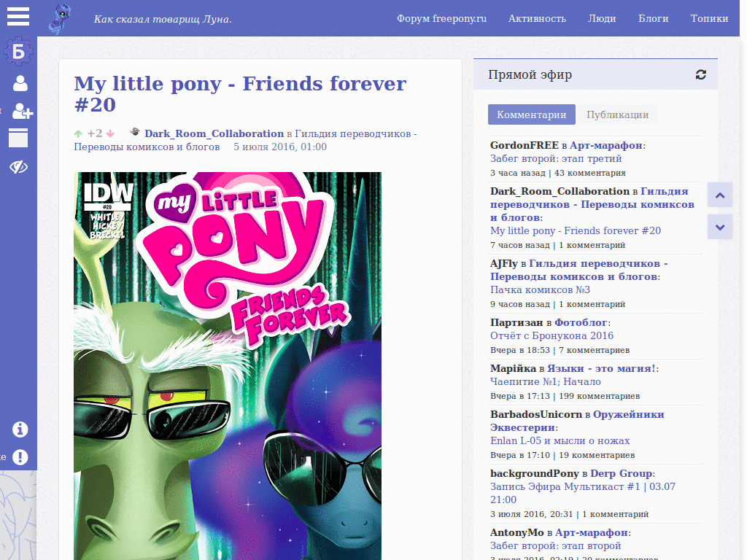Click Как сказал товарищ Луна slogan
747x560 pixels.
point(163,20)
